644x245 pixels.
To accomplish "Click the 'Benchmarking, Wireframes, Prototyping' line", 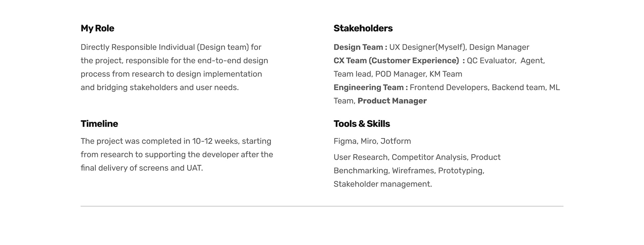I will coord(409,171).
